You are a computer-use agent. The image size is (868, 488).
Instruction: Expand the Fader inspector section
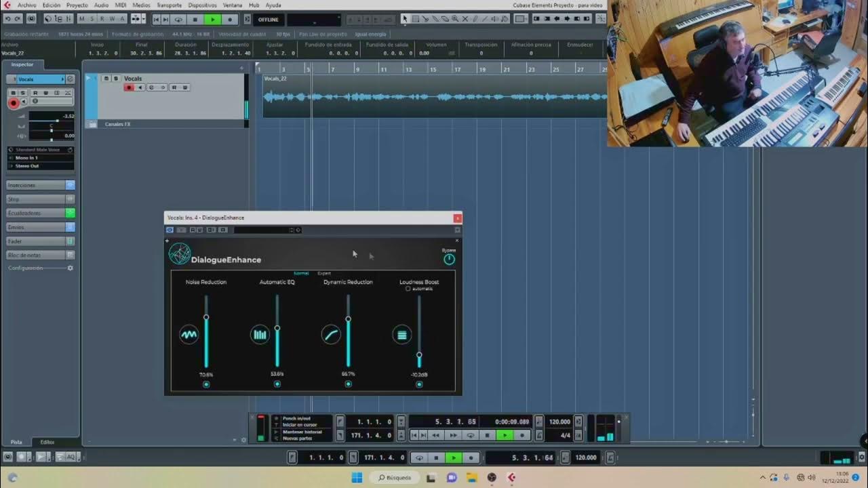(41, 241)
